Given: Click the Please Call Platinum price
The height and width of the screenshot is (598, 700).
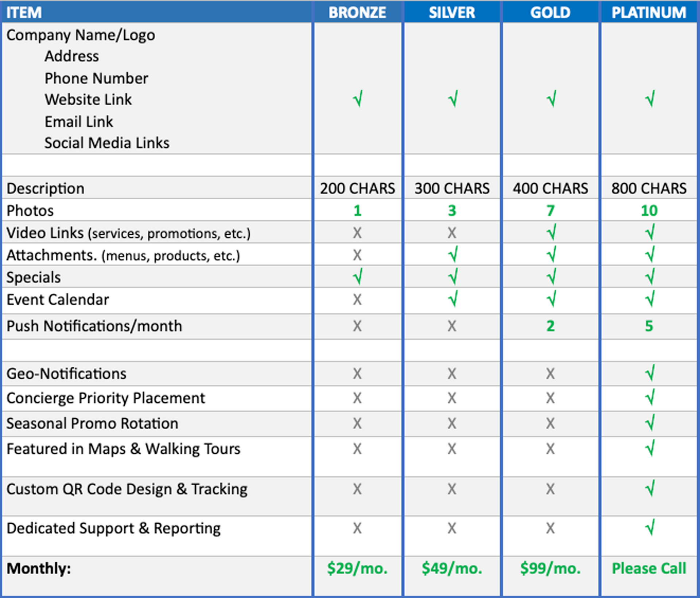Looking at the screenshot, I should coord(649,568).
